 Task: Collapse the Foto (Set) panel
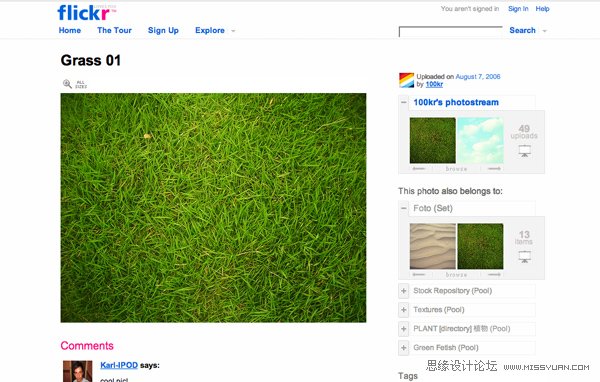(404, 208)
